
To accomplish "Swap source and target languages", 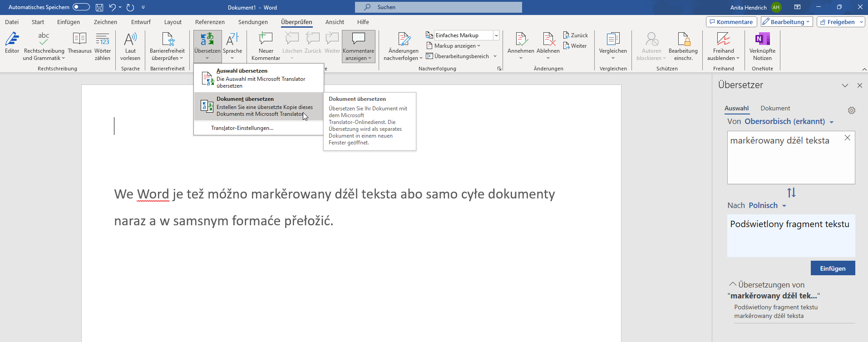I will click(x=791, y=193).
